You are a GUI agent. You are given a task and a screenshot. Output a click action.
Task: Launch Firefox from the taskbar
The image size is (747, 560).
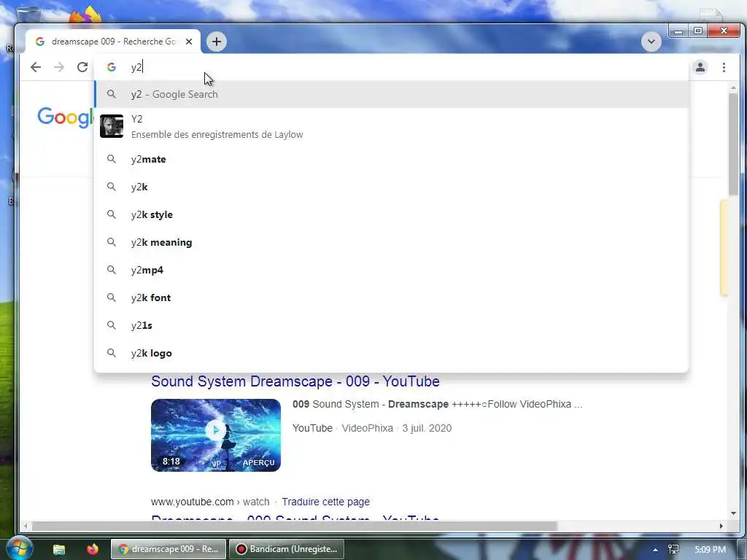coord(93,549)
